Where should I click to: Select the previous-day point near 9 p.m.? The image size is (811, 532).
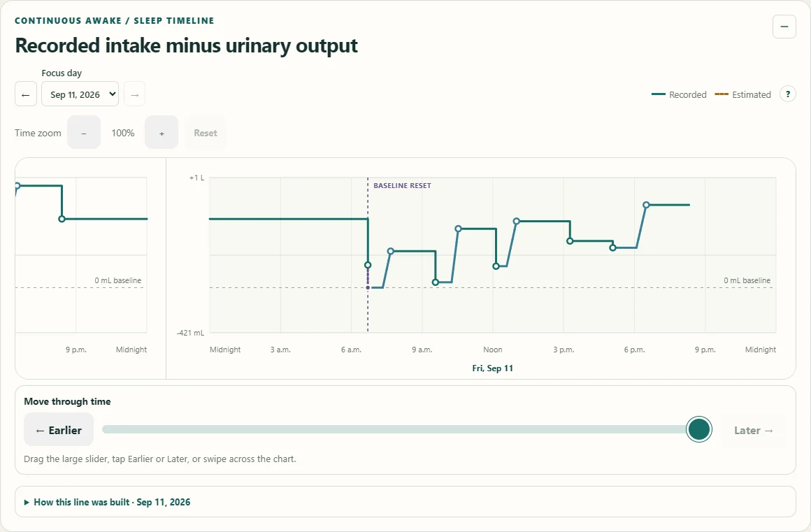click(x=62, y=220)
